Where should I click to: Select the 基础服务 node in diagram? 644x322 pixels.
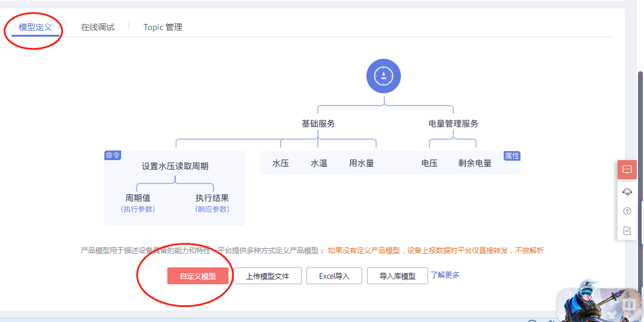click(x=318, y=124)
